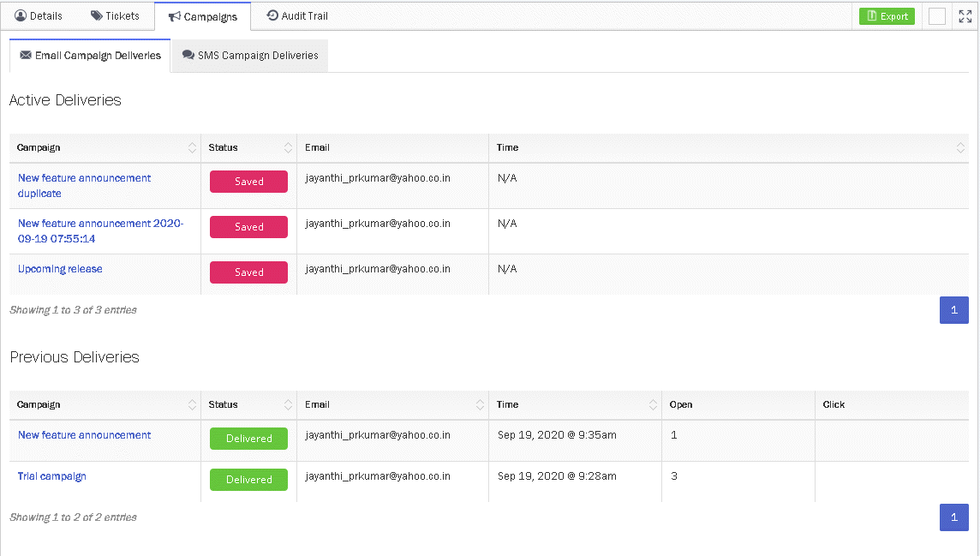
Task: Open the Audit Trail tab
Action: click(297, 16)
